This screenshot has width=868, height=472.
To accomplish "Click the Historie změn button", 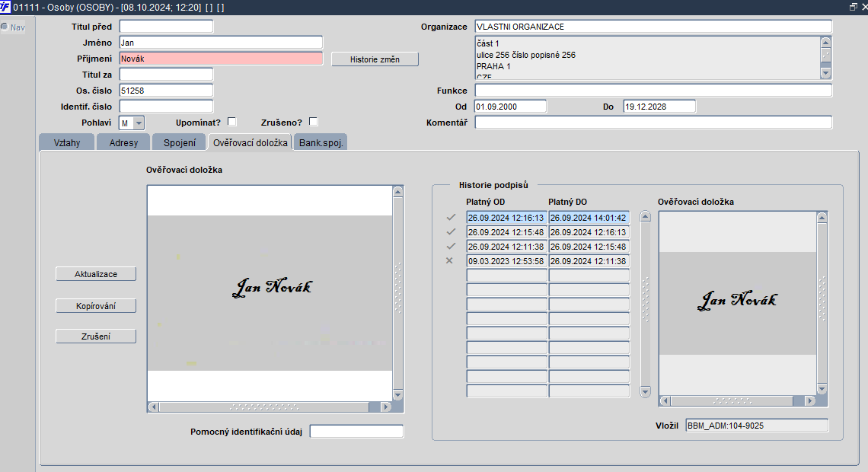I will (x=375, y=59).
